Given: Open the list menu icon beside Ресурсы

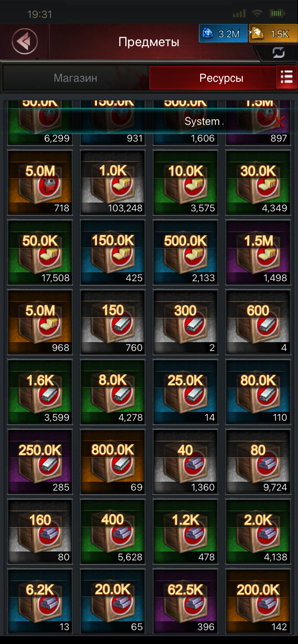Looking at the screenshot, I should [x=287, y=77].
